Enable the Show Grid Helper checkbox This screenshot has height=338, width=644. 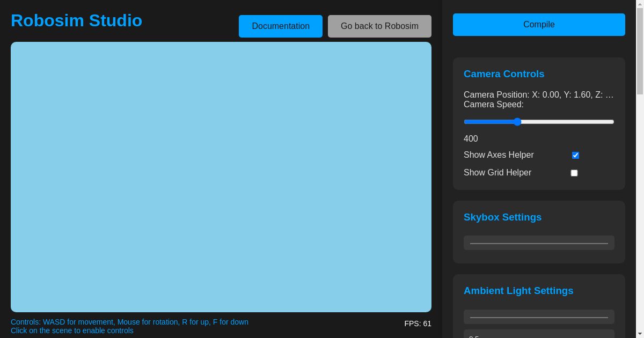coord(574,173)
